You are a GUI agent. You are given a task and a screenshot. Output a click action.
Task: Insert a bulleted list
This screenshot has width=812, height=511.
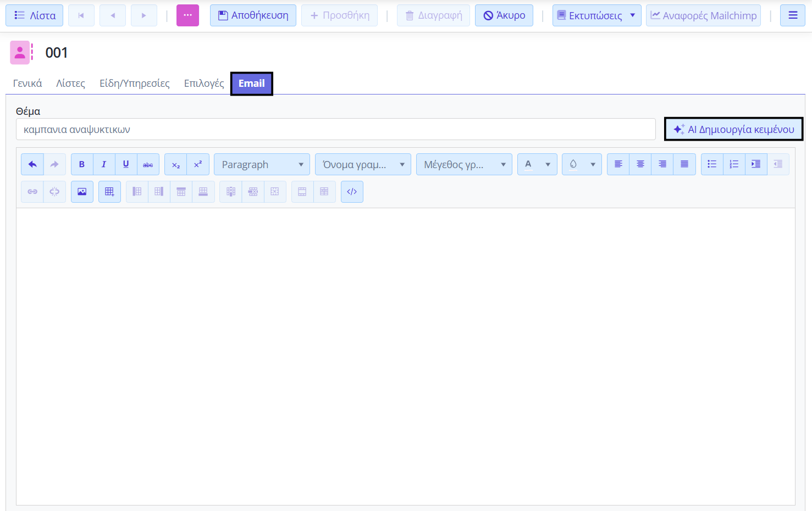point(712,164)
